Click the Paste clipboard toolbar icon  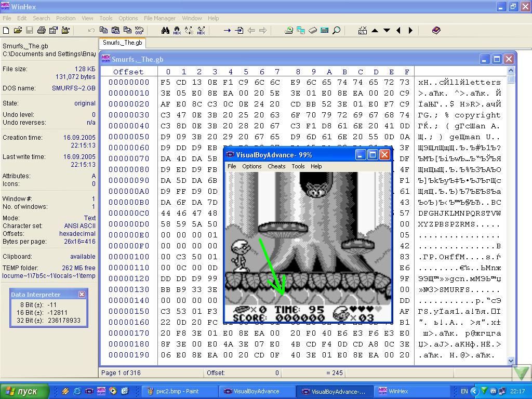115,31
